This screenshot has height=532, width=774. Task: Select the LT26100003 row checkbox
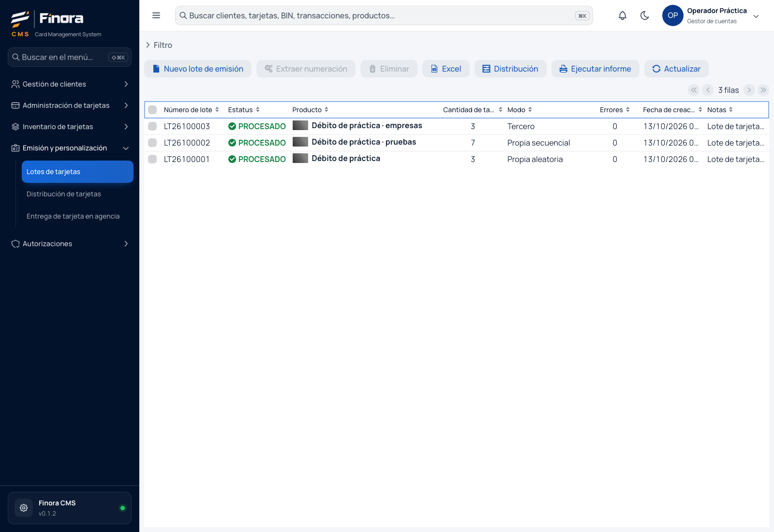(x=152, y=126)
